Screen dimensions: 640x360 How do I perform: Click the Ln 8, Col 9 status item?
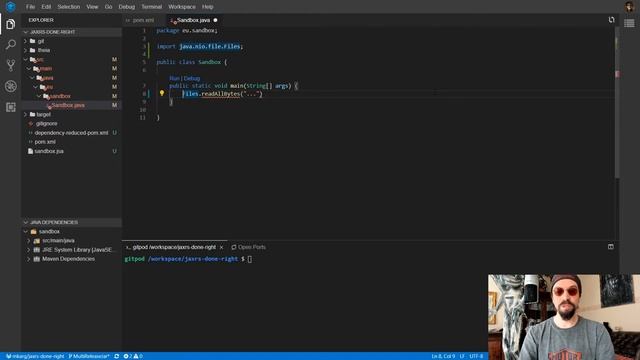(443, 356)
